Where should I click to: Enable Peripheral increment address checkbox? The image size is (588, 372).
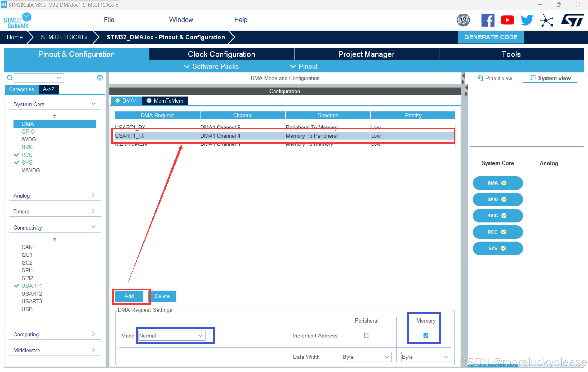pos(367,336)
